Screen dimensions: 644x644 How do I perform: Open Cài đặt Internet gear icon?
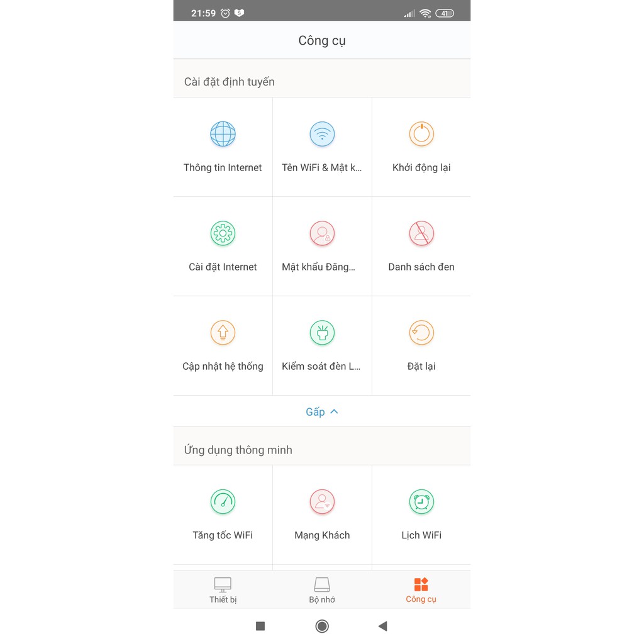point(223,233)
